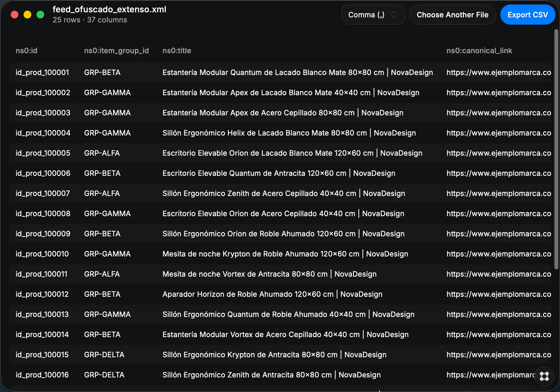Image resolution: width=560 pixels, height=392 pixels.
Task: Click title Estantería Modular Apex de Lacado Blanco
Action: pyautogui.click(x=291, y=93)
